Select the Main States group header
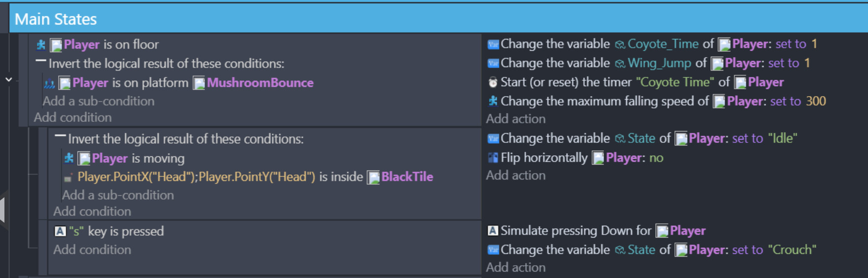This screenshot has width=868, height=278. 56,19
